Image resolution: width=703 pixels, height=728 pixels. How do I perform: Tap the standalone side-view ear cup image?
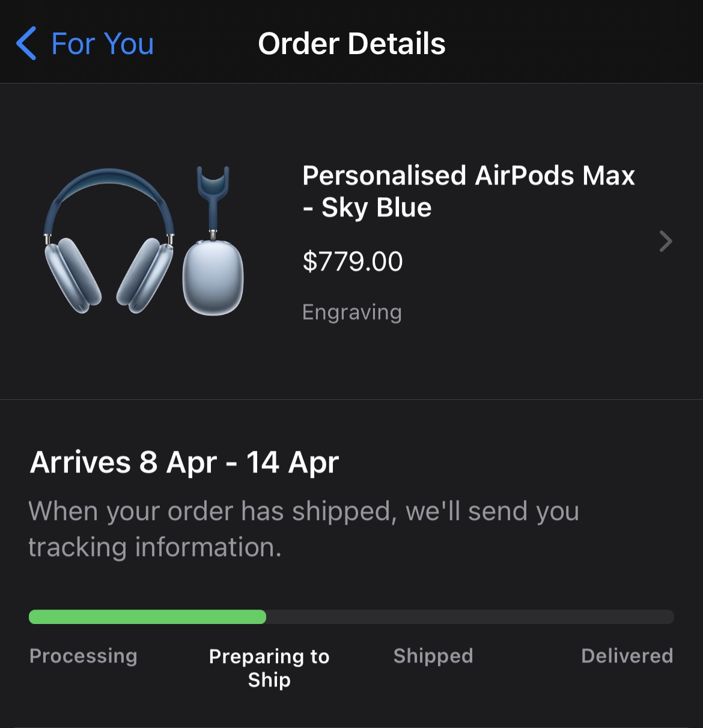(213, 277)
